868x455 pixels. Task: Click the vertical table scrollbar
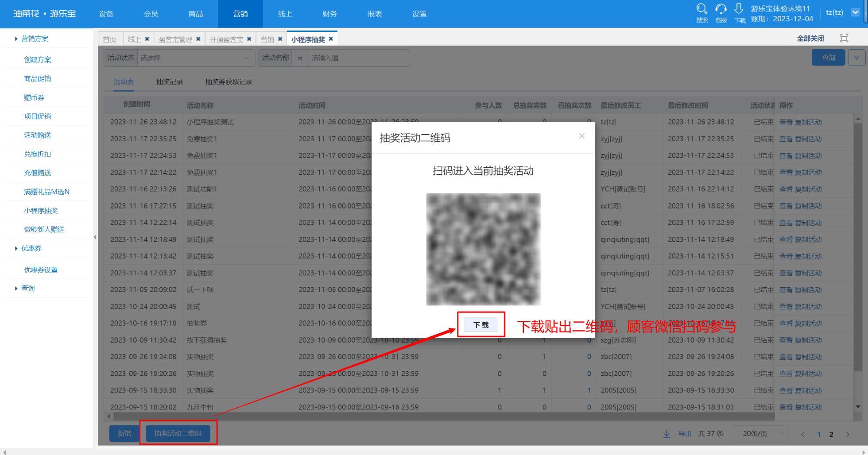[x=858, y=247]
